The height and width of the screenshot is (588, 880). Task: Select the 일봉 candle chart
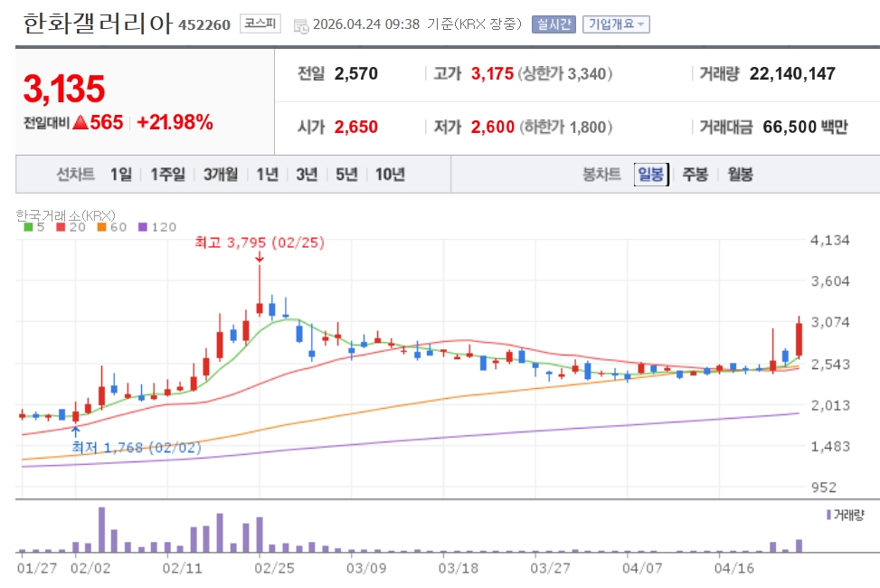(x=651, y=174)
